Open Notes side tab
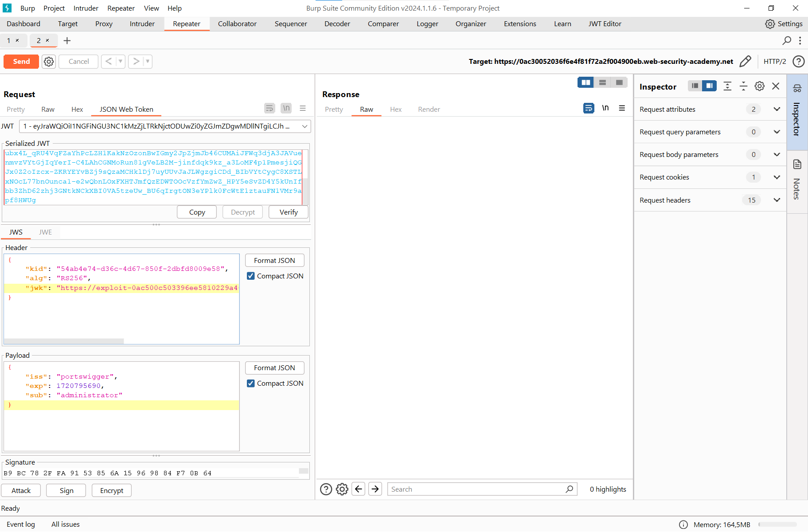The width and height of the screenshot is (808, 532). [797, 182]
